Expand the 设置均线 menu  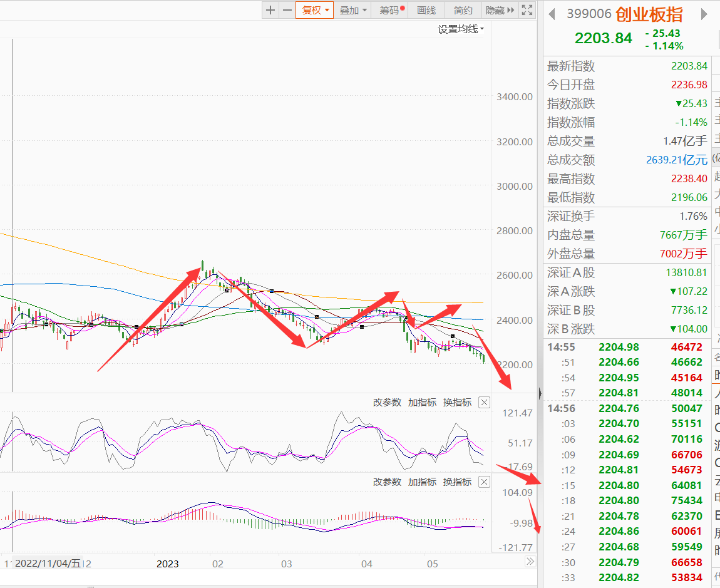point(461,29)
